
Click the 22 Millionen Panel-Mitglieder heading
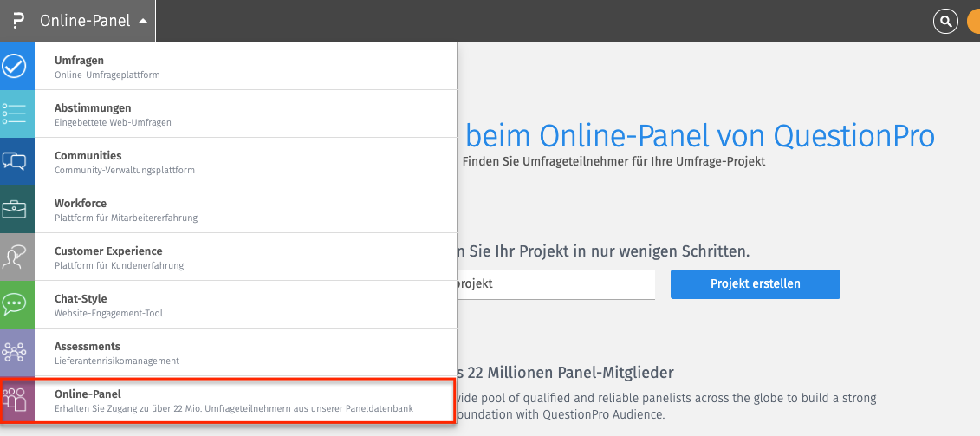coord(565,373)
